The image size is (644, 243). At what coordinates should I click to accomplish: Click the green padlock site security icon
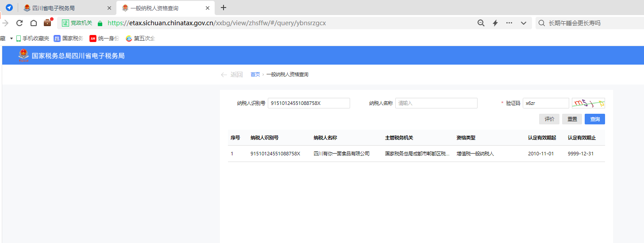point(100,23)
